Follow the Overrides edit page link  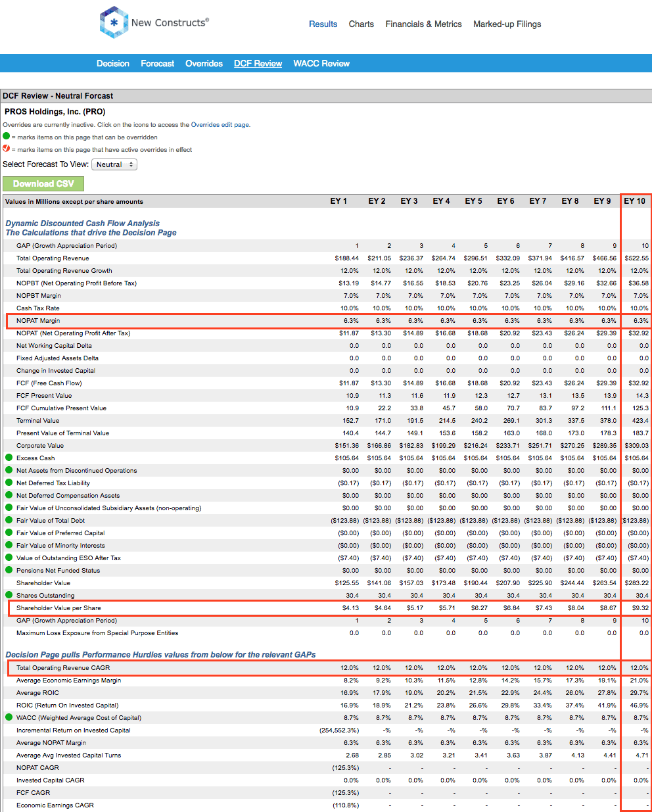pyautogui.click(x=220, y=125)
